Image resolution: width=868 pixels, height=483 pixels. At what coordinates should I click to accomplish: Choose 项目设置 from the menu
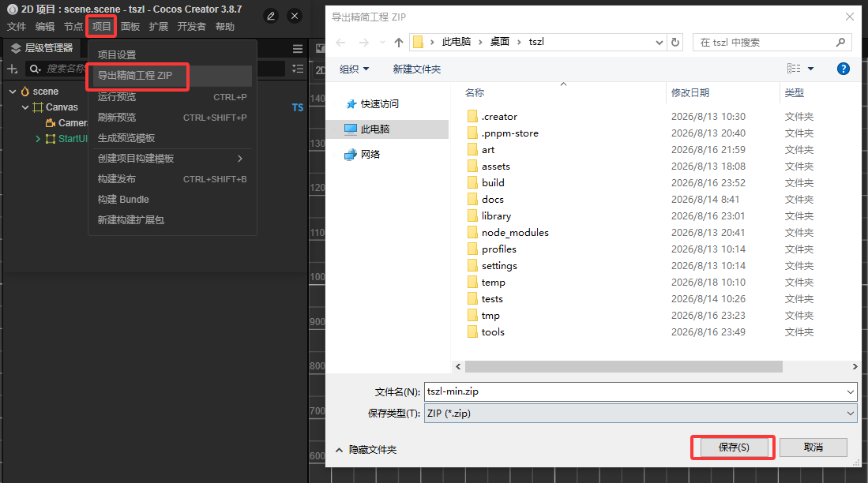171,54
